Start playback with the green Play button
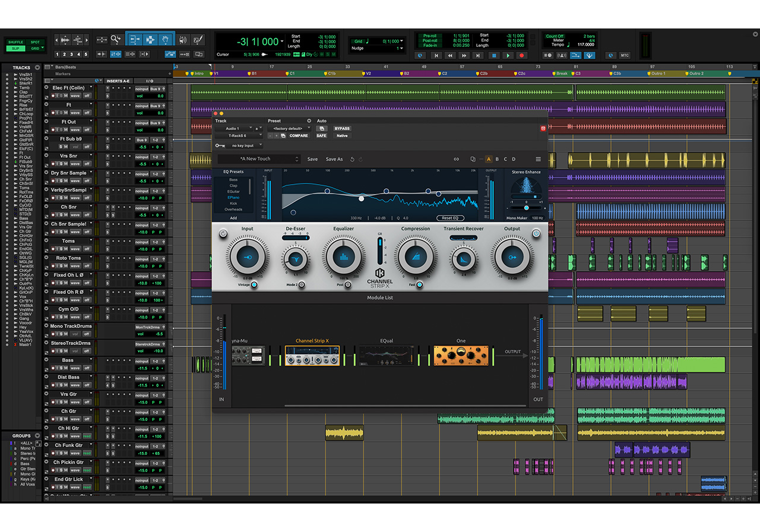 pyautogui.click(x=508, y=55)
